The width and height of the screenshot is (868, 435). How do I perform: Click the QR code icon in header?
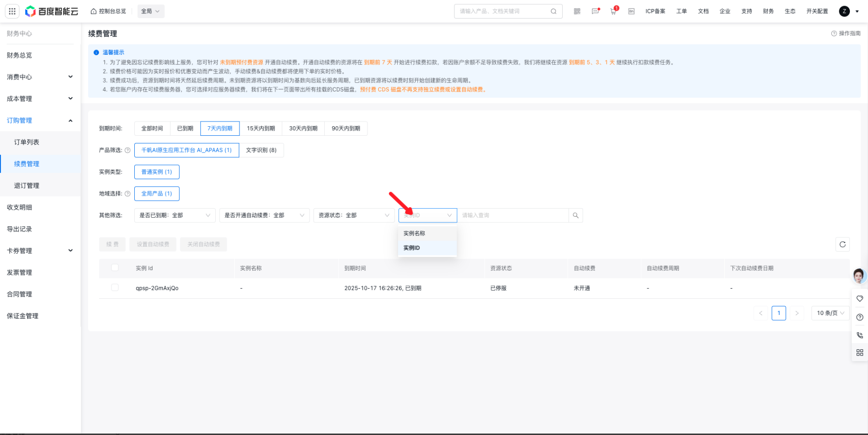pyautogui.click(x=577, y=11)
